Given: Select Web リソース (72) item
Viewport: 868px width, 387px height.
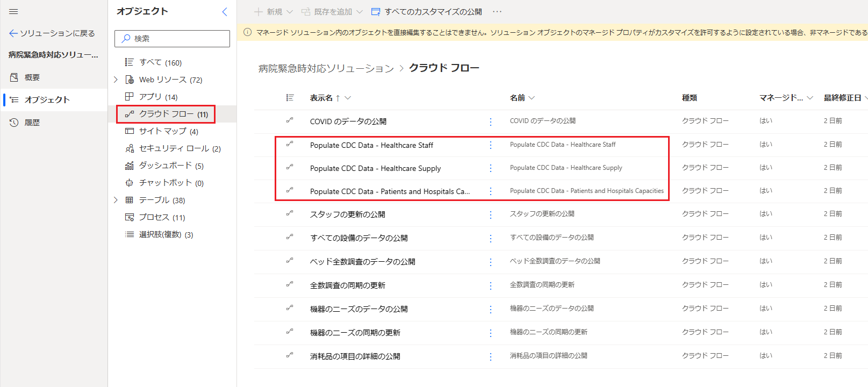Looking at the screenshot, I should [170, 80].
